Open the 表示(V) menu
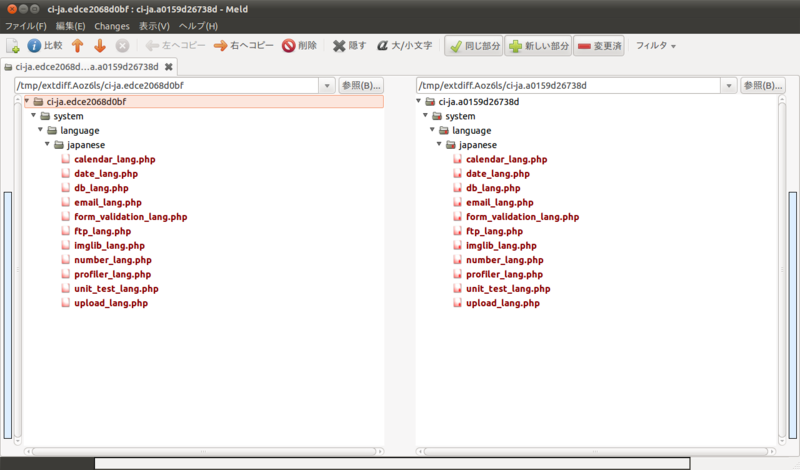 point(154,26)
